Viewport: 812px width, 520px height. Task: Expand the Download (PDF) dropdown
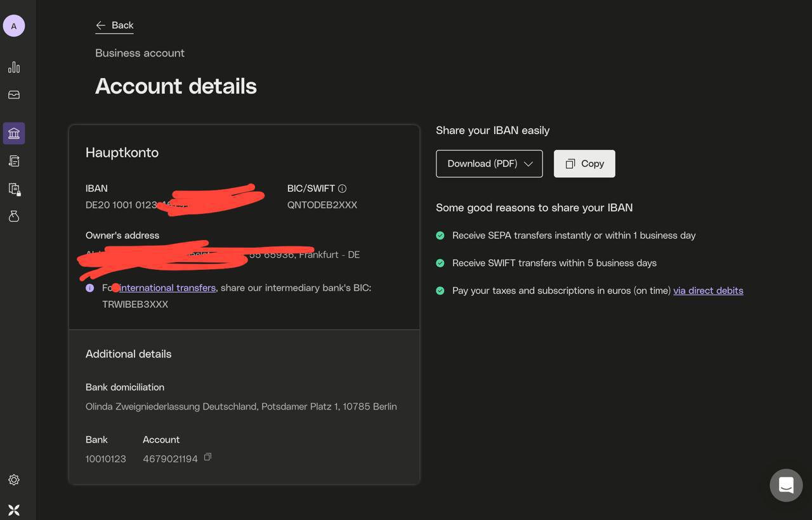(489, 164)
